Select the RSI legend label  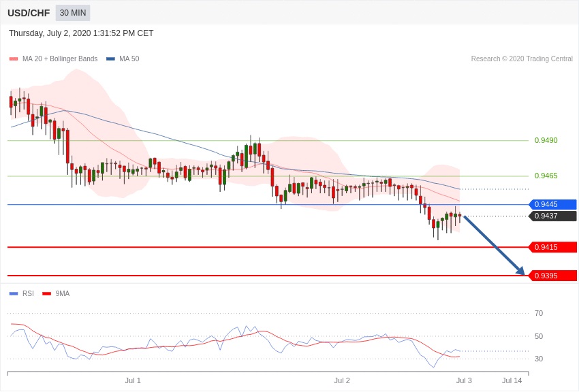[x=28, y=293]
